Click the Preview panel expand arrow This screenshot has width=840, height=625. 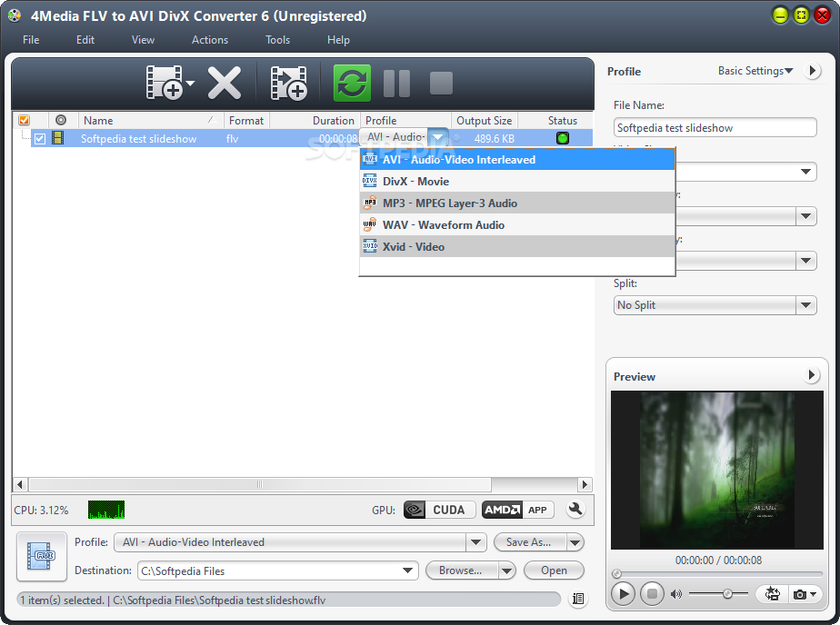[x=812, y=375]
